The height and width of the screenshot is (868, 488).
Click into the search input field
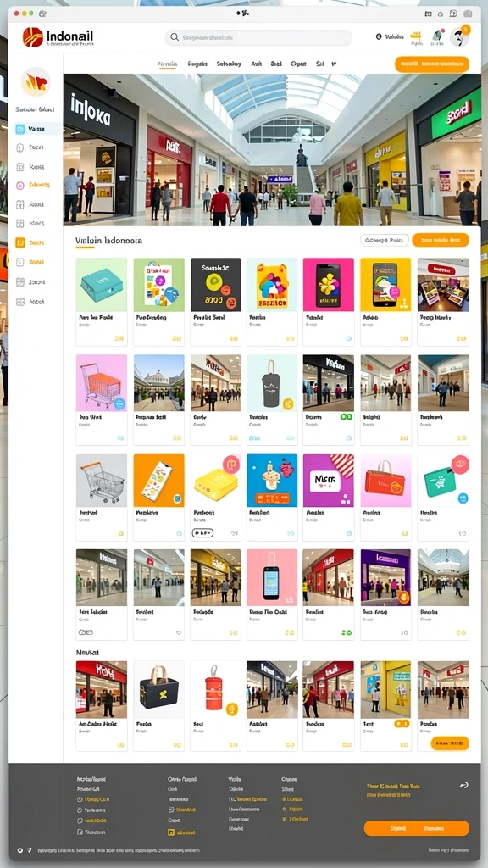coord(258,37)
